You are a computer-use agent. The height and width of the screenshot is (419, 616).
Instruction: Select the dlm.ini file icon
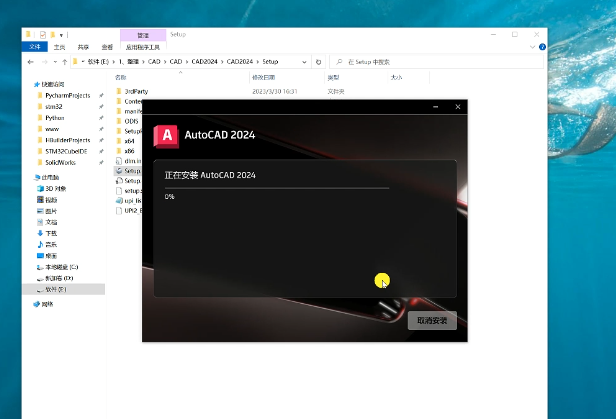[x=119, y=161]
